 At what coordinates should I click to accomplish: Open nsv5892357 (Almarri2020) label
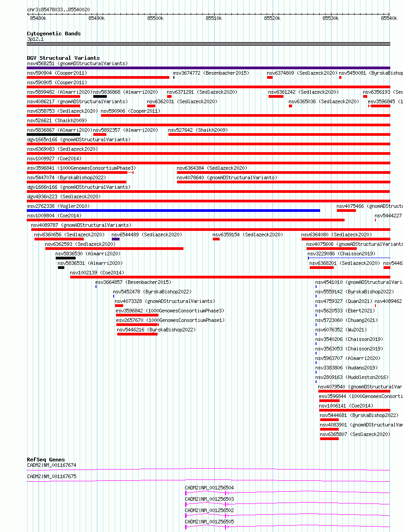[x=125, y=130]
